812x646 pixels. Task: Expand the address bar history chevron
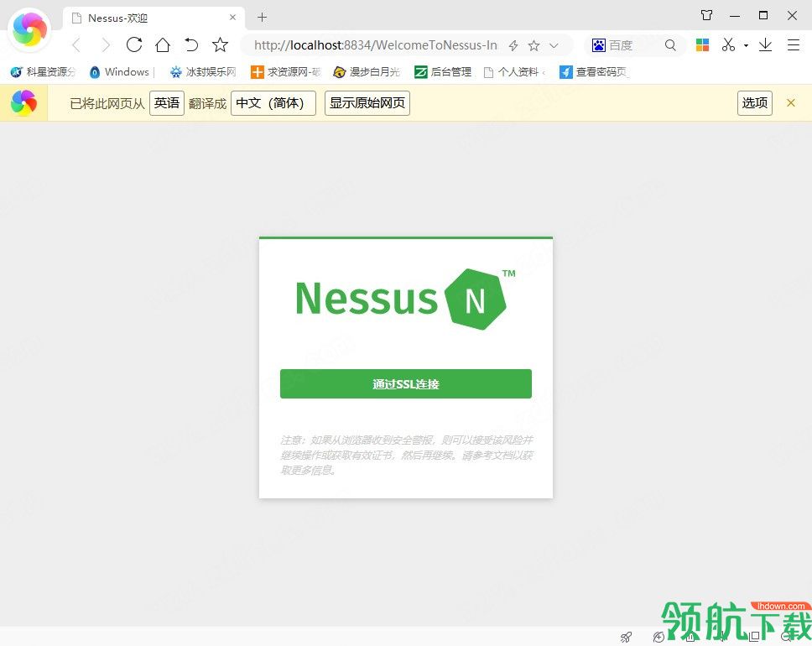pyautogui.click(x=554, y=45)
